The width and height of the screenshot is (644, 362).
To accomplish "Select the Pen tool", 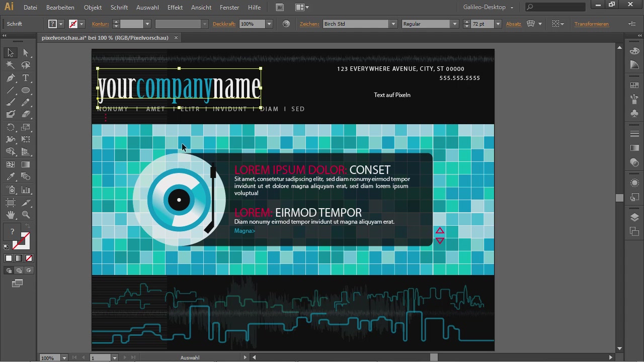I will (11, 78).
